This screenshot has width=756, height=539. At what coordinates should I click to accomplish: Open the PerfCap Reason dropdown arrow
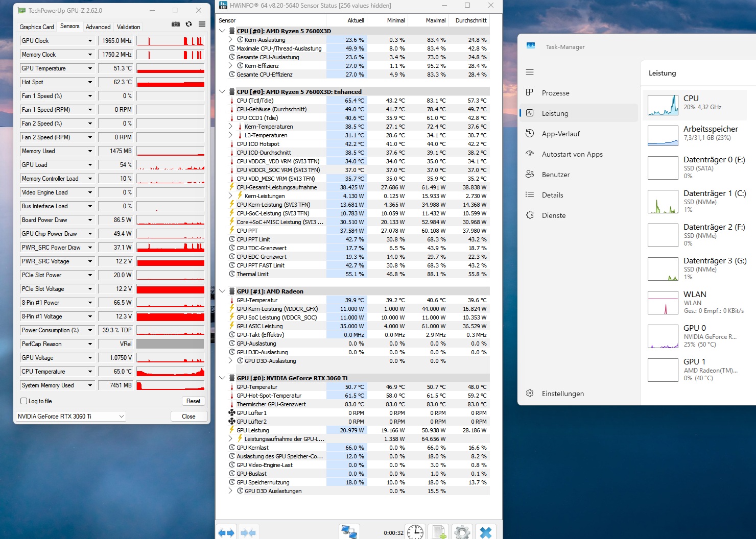[x=90, y=344]
